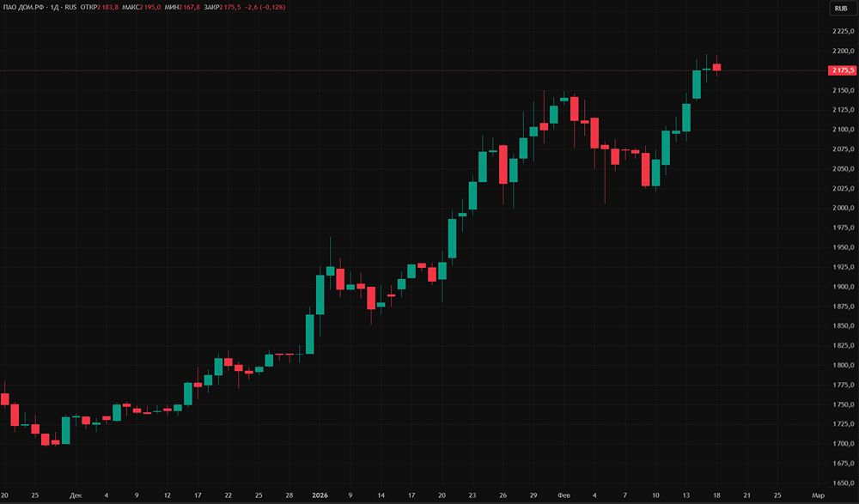Click the 1 850,0 level on price scale
The width and height of the screenshot is (859, 504).
pos(844,326)
